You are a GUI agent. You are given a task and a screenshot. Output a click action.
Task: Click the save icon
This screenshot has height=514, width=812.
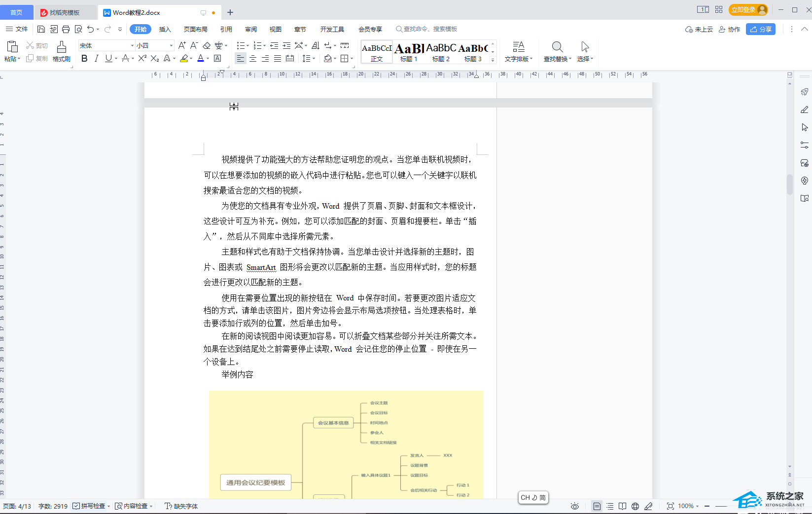[41, 29]
